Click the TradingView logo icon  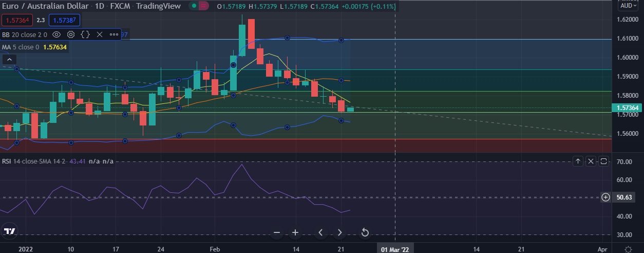(x=9, y=231)
